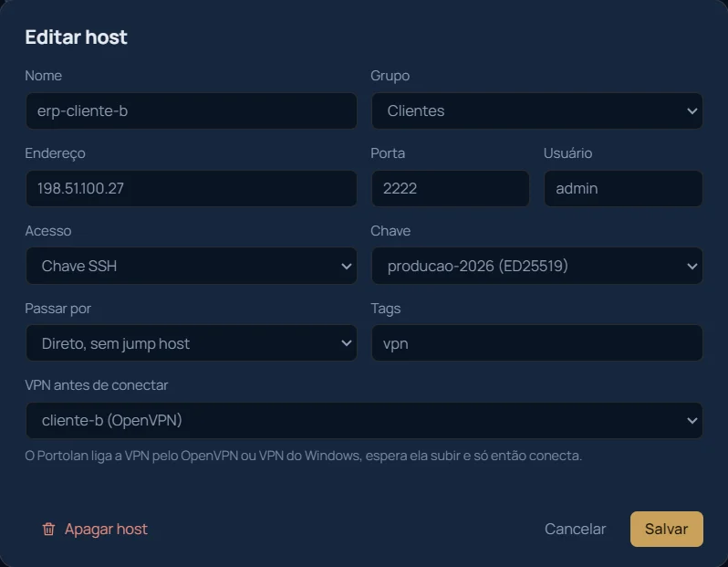Click the Usuário field containing admin
728x567 pixels.
pos(623,188)
